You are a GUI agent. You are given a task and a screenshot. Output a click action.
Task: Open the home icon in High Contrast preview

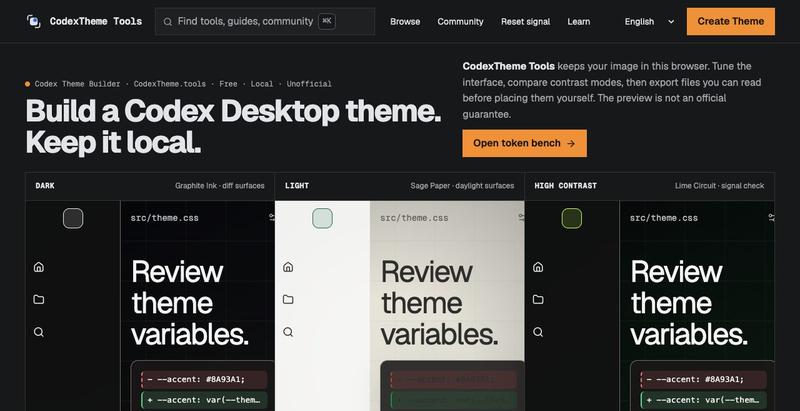[x=538, y=267]
